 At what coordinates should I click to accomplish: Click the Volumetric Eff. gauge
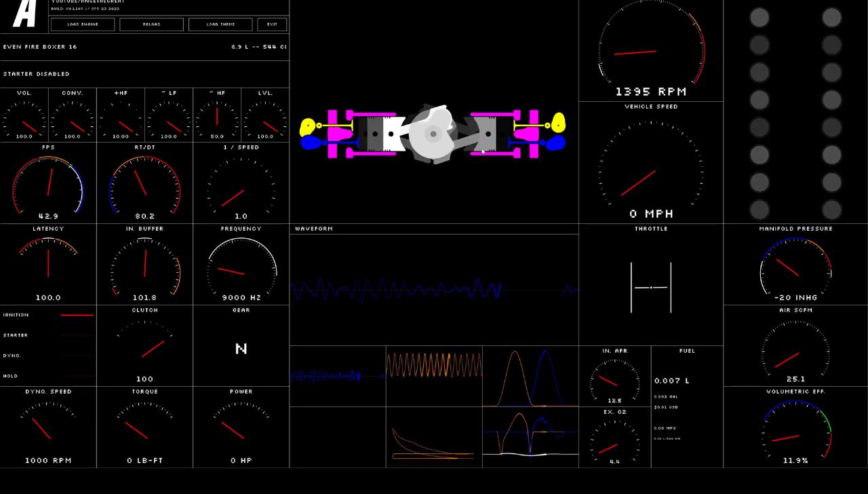795,427
